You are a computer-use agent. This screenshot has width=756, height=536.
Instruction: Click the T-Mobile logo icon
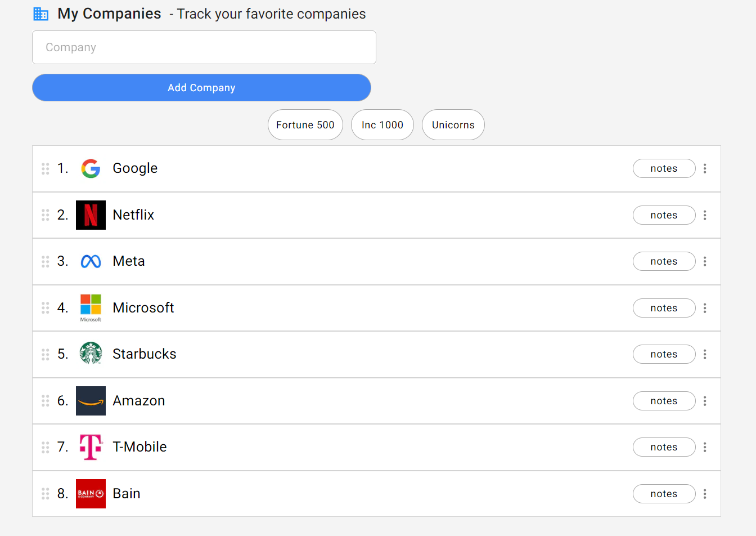[91, 447]
